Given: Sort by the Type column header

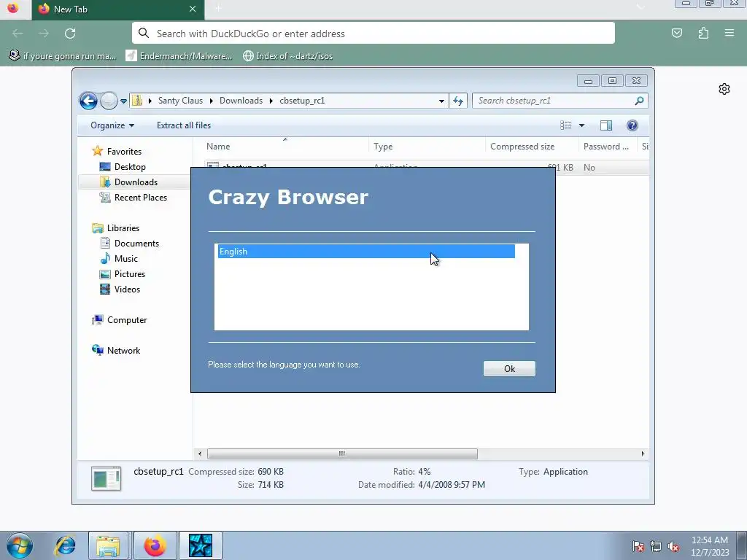Looking at the screenshot, I should (427, 147).
